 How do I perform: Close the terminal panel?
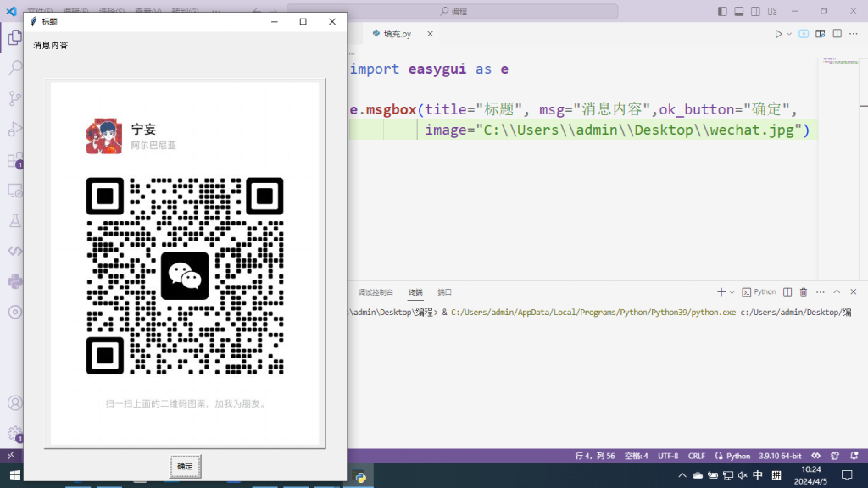pos(853,292)
